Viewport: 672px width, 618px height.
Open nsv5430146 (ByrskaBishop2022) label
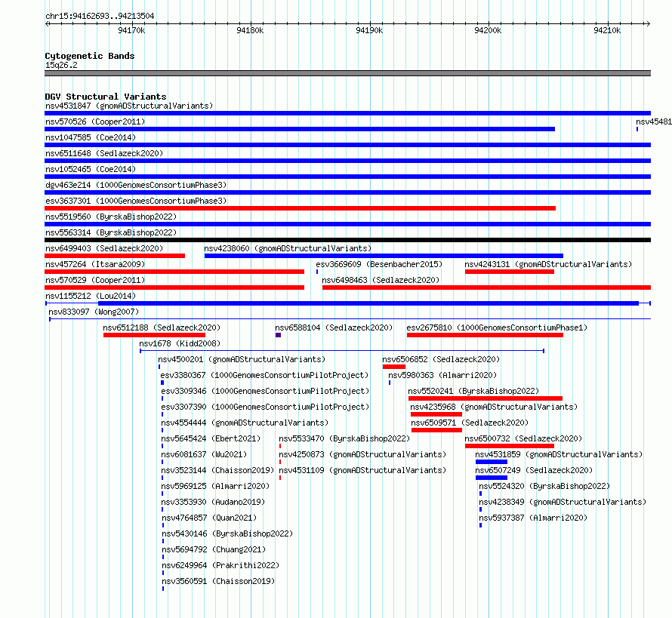point(227,533)
